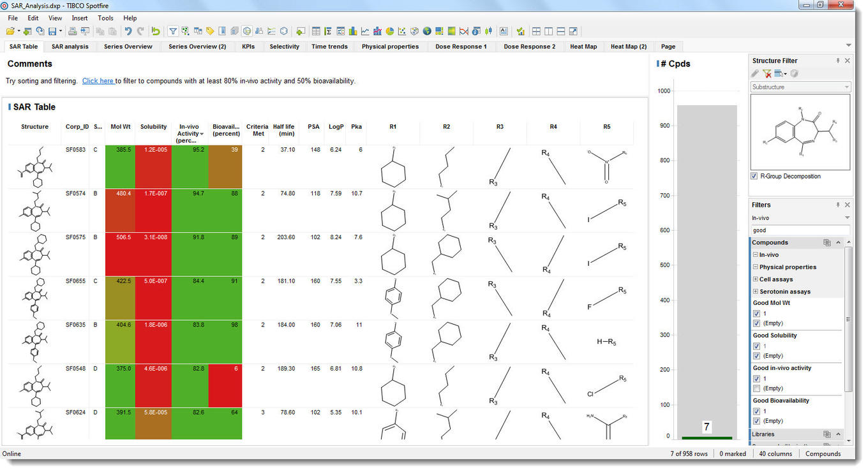Uncheck '(Empty)' under Good Mol Wt
Viewport: 868px width, 472px height.
(x=756, y=323)
